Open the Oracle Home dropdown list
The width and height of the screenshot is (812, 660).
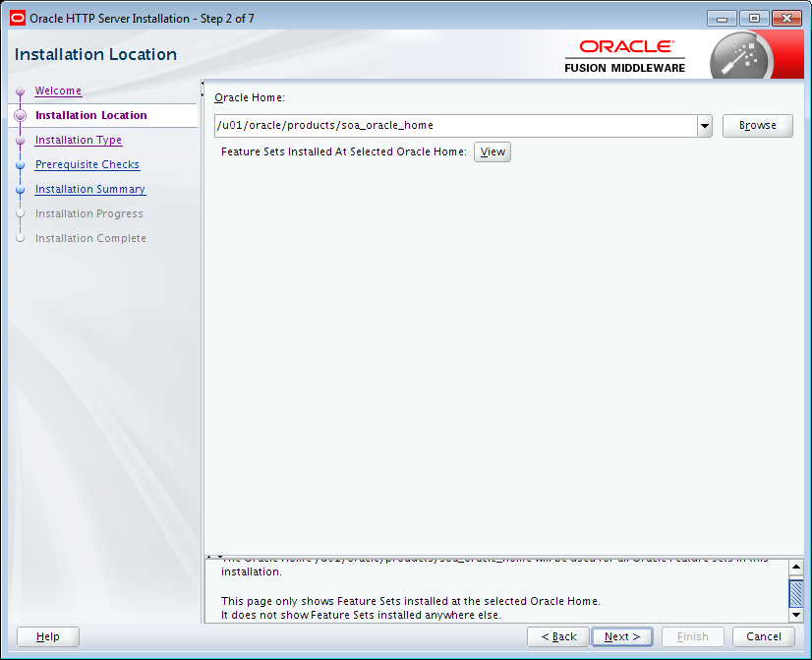click(x=705, y=126)
